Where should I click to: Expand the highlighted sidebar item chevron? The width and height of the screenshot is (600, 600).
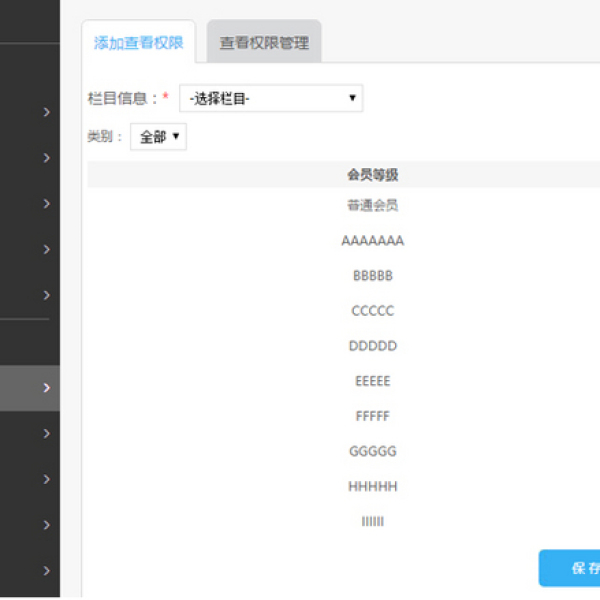pos(46,388)
